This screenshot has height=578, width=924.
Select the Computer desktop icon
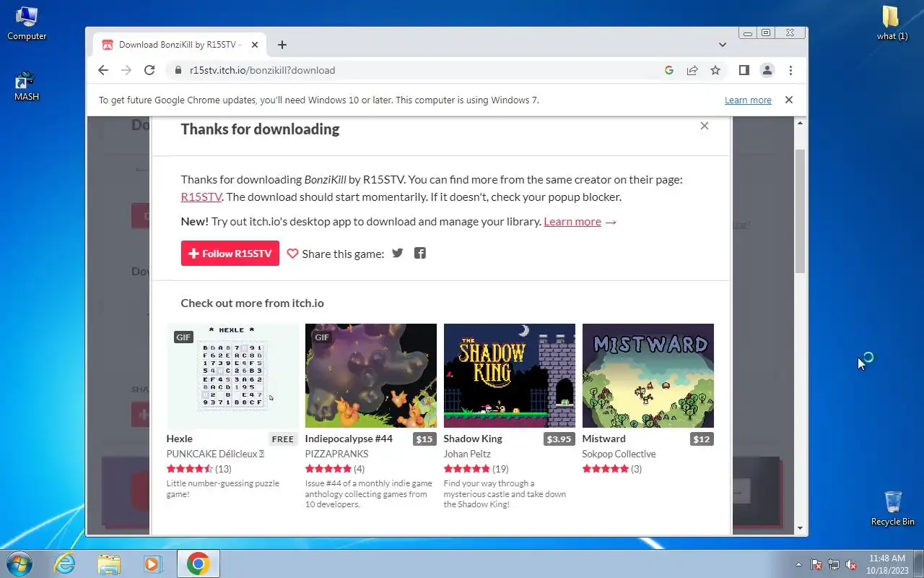(x=27, y=24)
